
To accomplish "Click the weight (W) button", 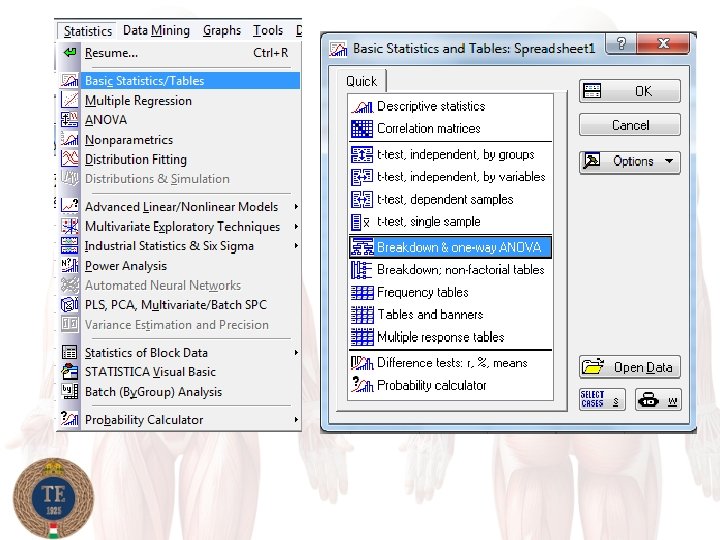I will tap(658, 399).
